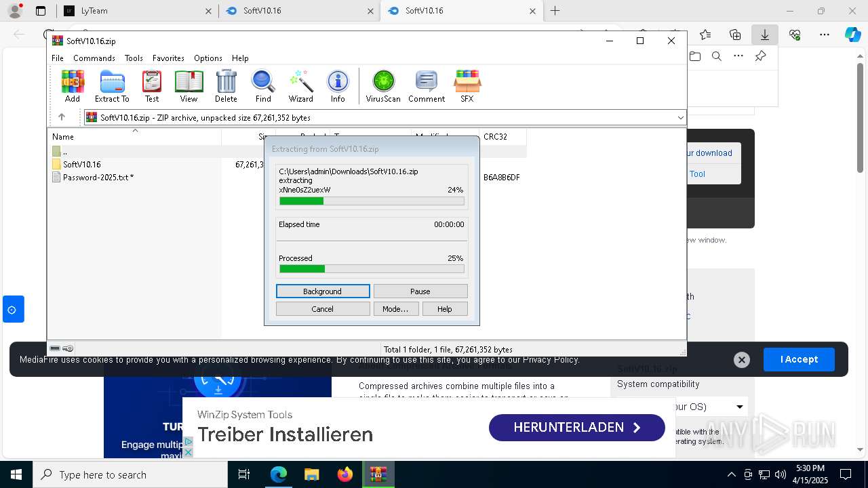Click the total Processed progress bar
The width and height of the screenshot is (868, 488).
[372, 269]
